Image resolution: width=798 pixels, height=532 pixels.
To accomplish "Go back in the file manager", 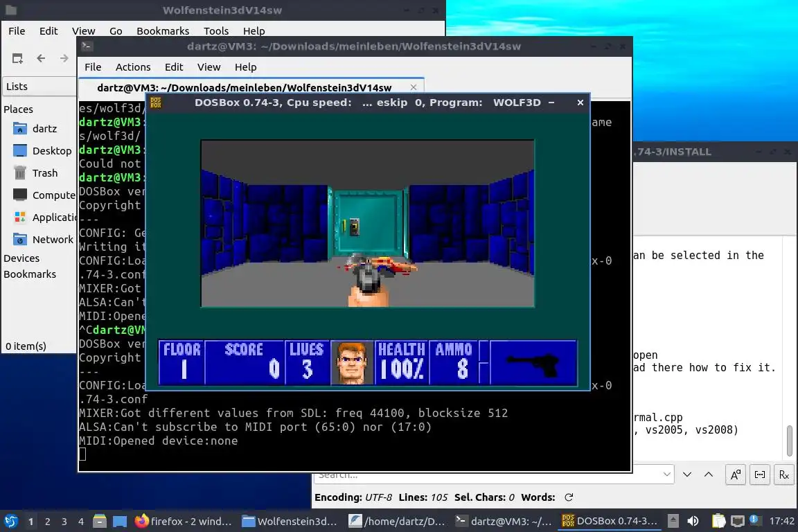I will 42,59.
